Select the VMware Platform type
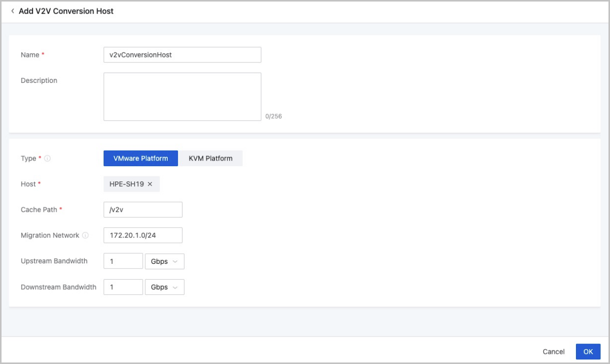 (140, 159)
